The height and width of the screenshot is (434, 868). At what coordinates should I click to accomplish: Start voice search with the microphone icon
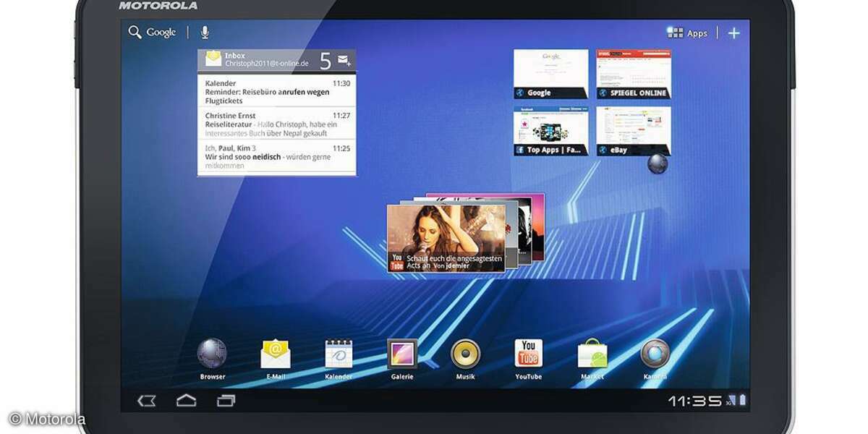coord(205,32)
